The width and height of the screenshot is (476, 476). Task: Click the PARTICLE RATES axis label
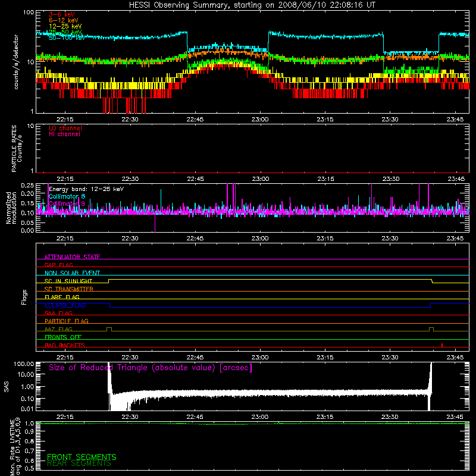pyautogui.click(x=14, y=149)
